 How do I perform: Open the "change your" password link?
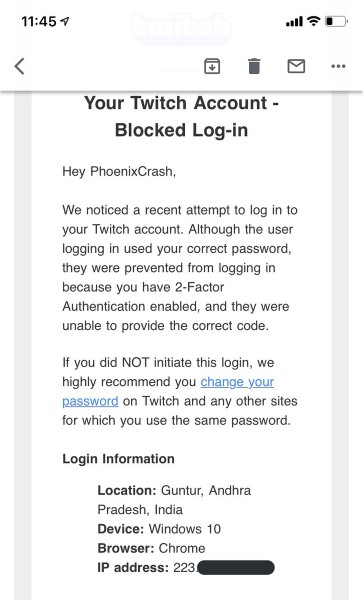click(237, 382)
